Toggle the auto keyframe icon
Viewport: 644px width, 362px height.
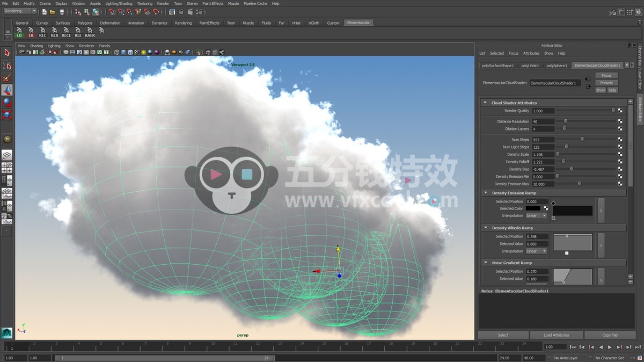633,358
